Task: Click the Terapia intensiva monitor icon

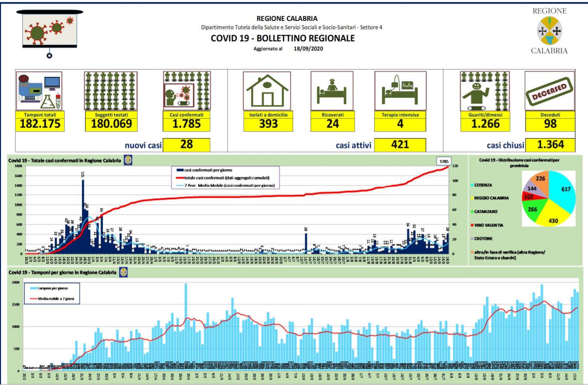Action: click(400, 90)
